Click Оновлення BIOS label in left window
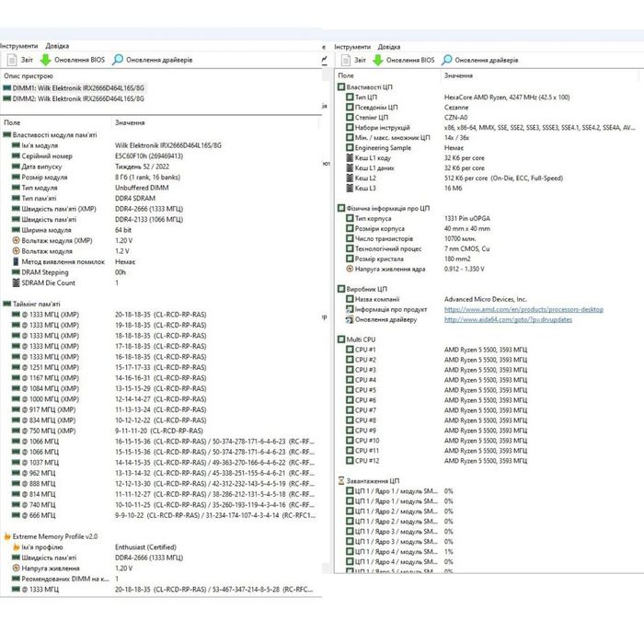644x644 pixels. click(x=79, y=60)
